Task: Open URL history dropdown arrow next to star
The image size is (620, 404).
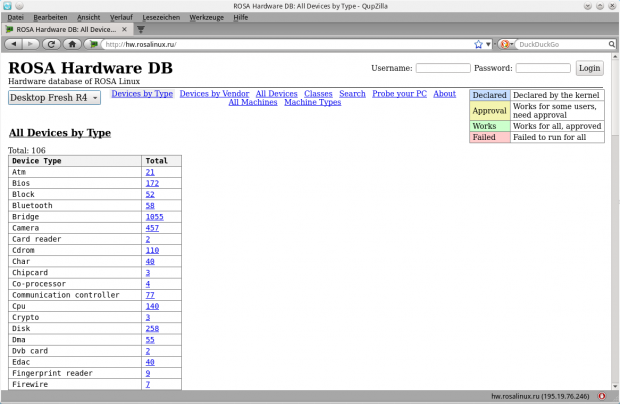Action: (488, 44)
